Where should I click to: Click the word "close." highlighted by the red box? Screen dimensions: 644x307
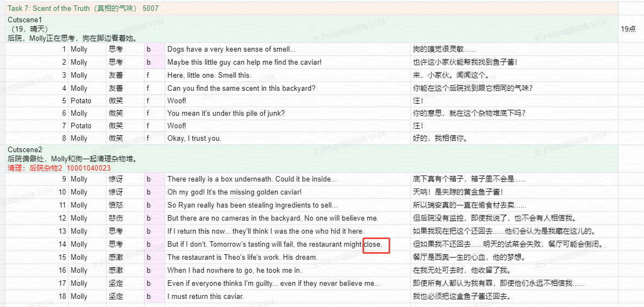[x=373, y=245]
